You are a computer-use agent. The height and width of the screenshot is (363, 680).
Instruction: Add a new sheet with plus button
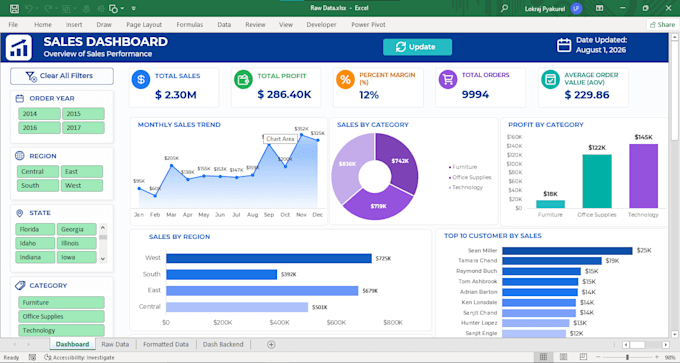(x=271, y=344)
